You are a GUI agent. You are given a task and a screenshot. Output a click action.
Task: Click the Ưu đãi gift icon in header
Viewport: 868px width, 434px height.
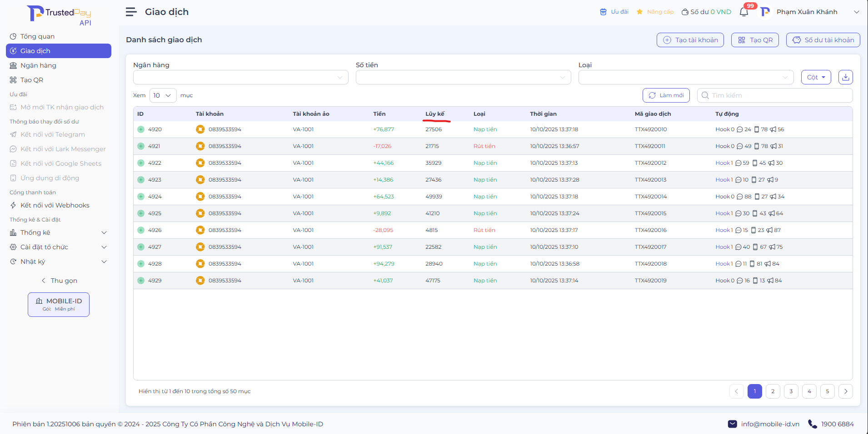coord(603,12)
